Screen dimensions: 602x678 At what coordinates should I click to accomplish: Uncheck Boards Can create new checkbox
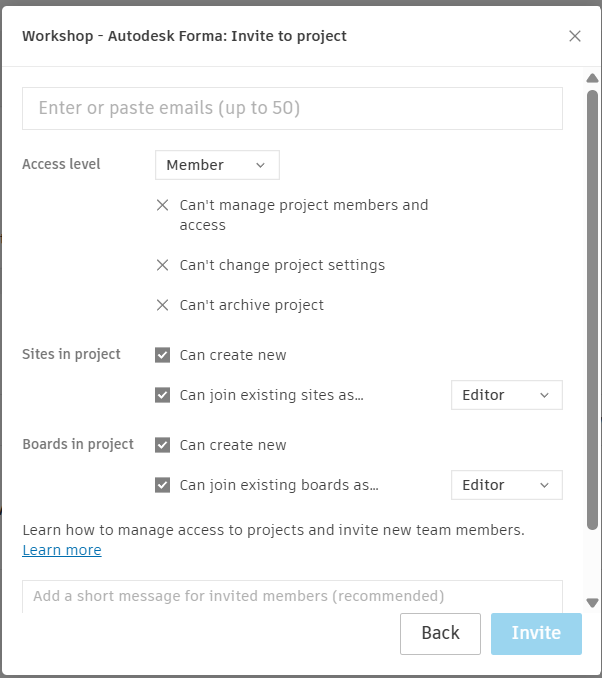pyautogui.click(x=163, y=445)
